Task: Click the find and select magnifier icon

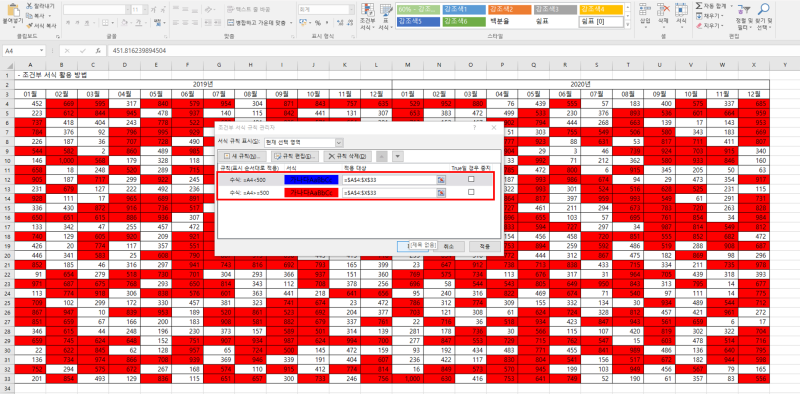Action: point(763,9)
